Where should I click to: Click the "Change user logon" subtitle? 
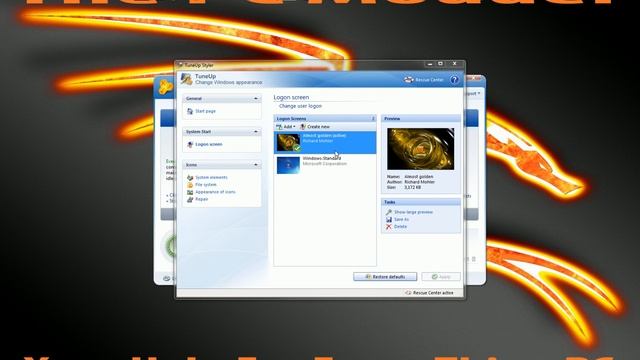click(300, 106)
